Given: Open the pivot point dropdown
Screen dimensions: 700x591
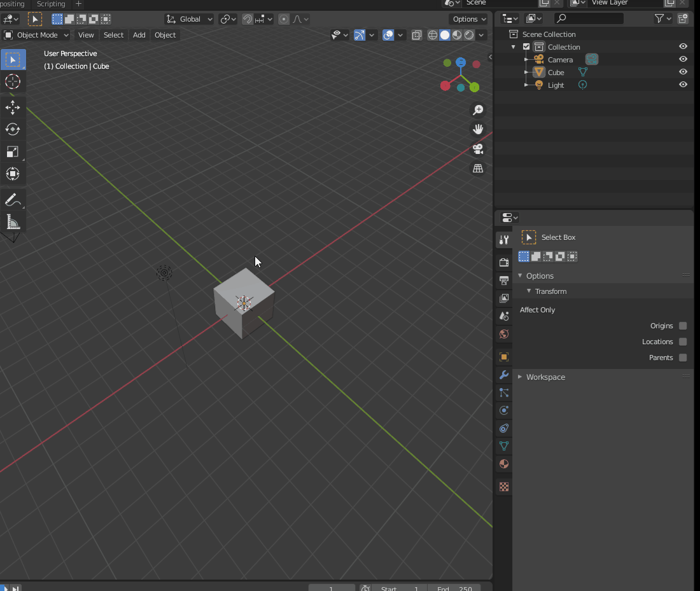Looking at the screenshot, I should (x=228, y=19).
